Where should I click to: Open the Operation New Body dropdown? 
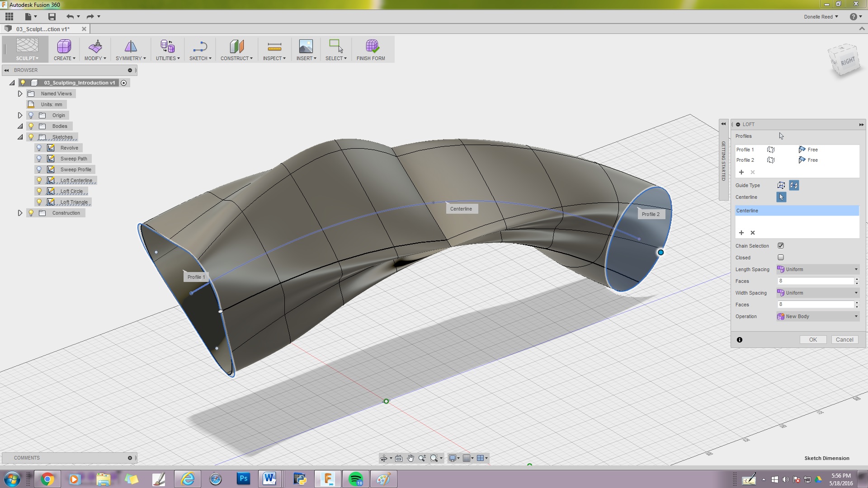coord(817,316)
